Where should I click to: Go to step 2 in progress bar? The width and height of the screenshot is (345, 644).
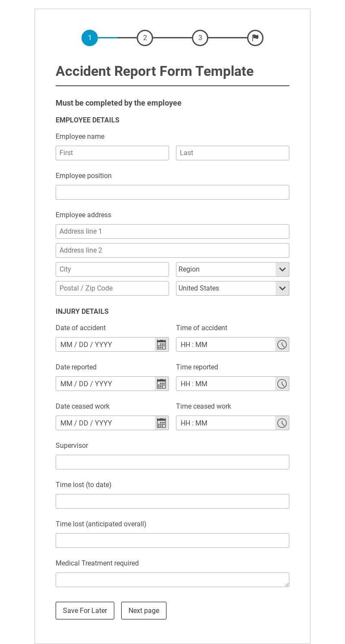145,38
